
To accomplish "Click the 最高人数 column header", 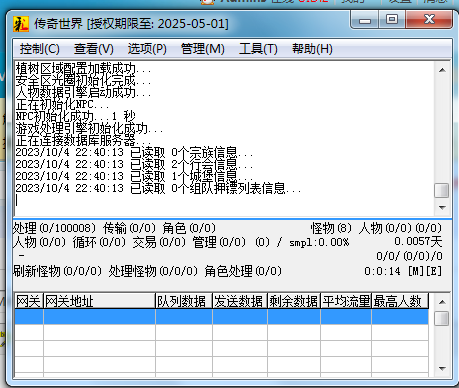I will pos(400,301).
